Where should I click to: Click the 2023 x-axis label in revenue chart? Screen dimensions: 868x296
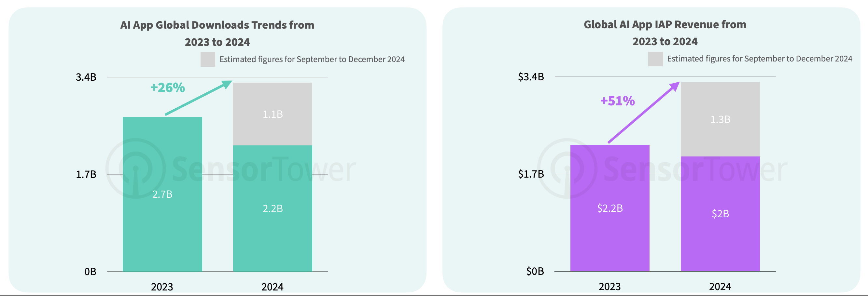(609, 286)
